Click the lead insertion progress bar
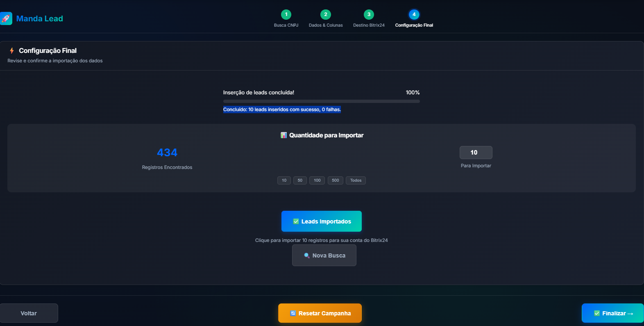 (321, 101)
